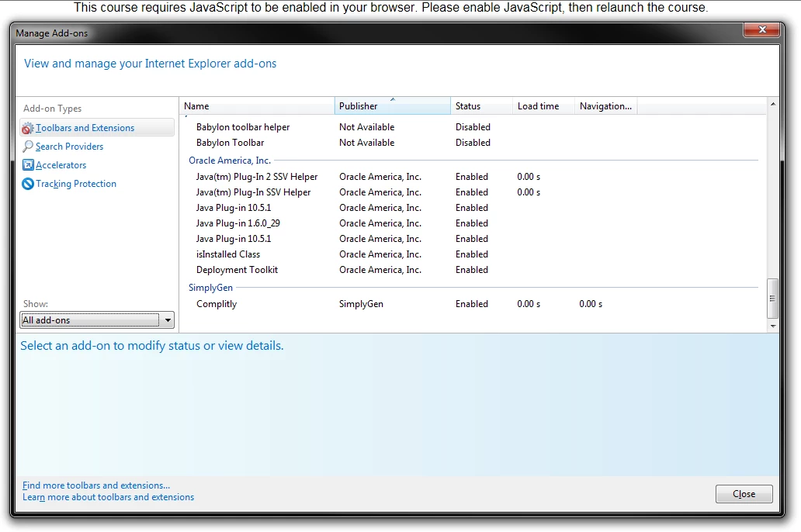
Task: Select Java Plug-in 1.6.0_29 add-on
Action: click(x=473, y=223)
